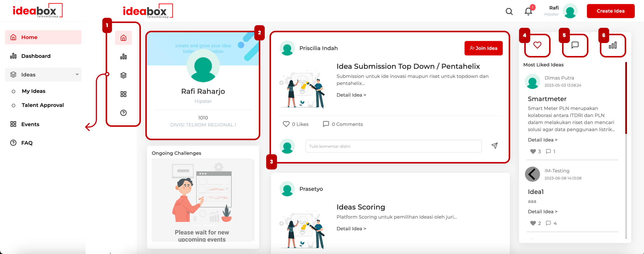Go to Dashboard in sidebar

point(36,56)
